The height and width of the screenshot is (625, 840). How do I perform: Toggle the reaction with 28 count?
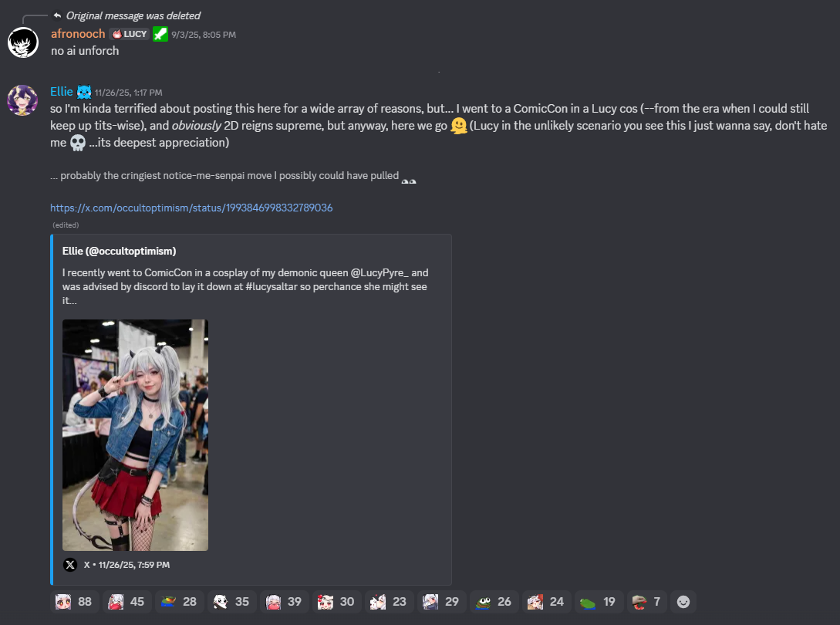178,601
